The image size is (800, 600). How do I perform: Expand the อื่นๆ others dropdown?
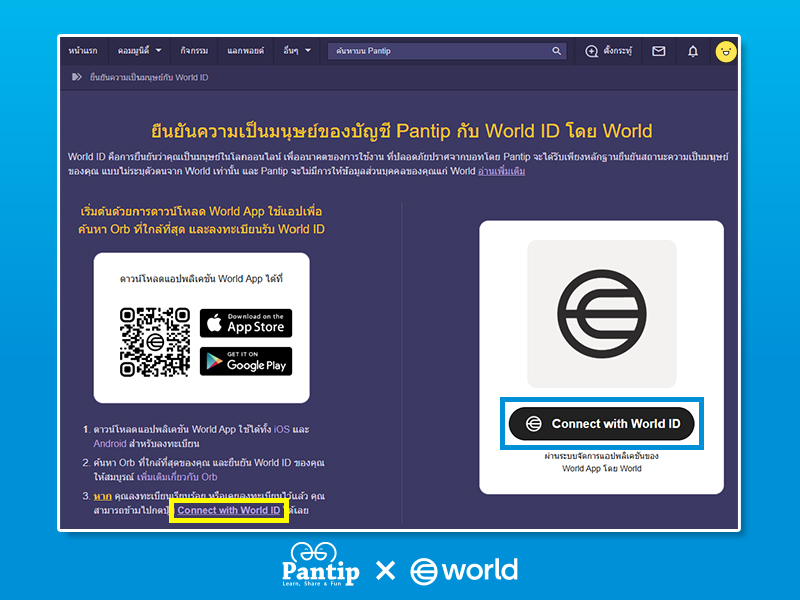[x=297, y=51]
